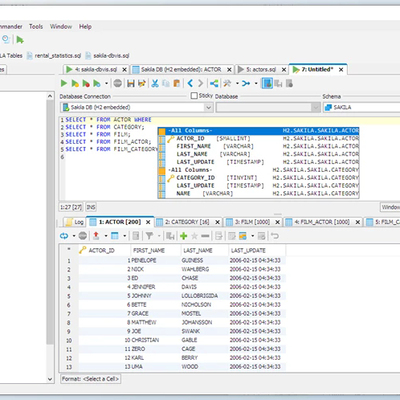Open the Query Builder share-like icon
400x400 pixels.
pyautogui.click(x=214, y=83)
